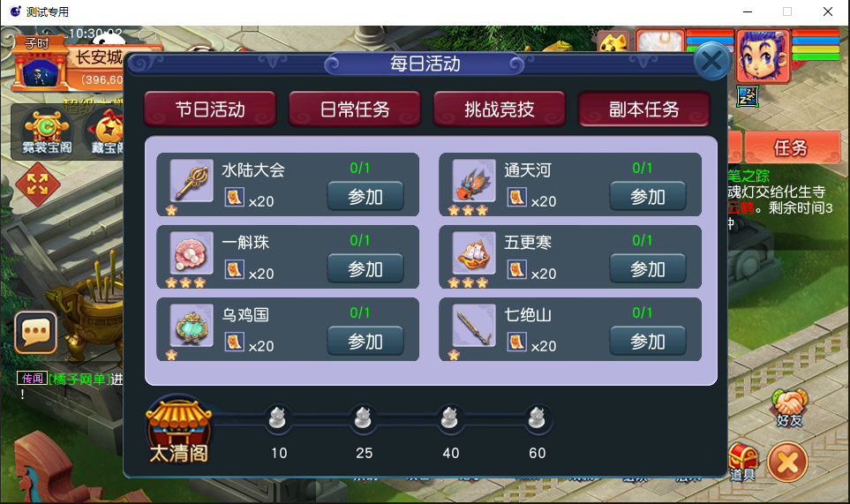850x504 pixels.
Task: Open the 道具 treasure chest icon
Action: point(743,463)
